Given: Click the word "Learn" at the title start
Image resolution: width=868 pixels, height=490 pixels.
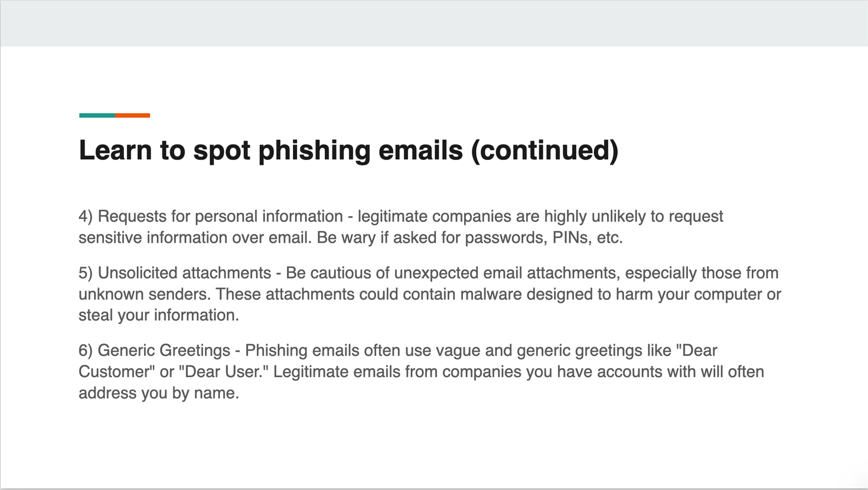Looking at the screenshot, I should click(116, 151).
